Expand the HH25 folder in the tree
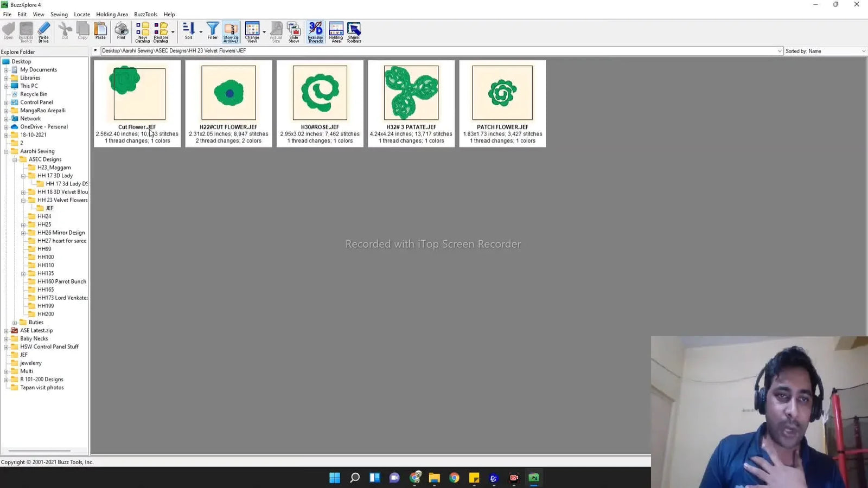This screenshot has height=488, width=868. coord(23,224)
